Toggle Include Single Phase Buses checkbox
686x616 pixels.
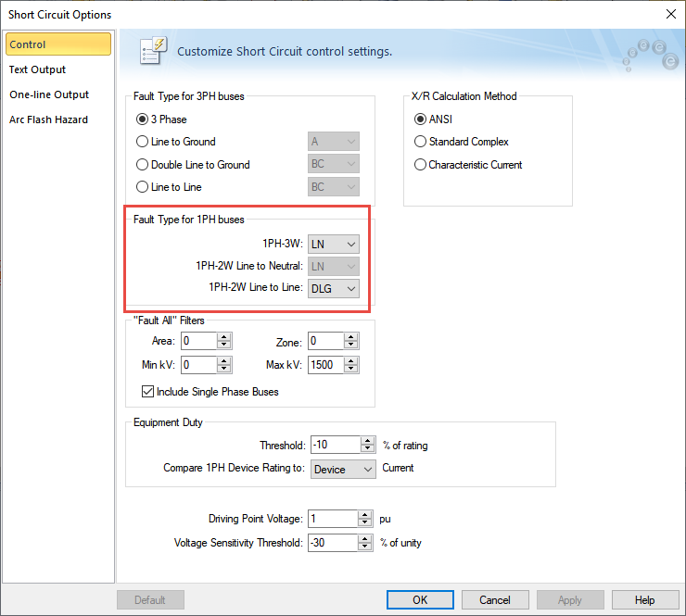(x=147, y=392)
